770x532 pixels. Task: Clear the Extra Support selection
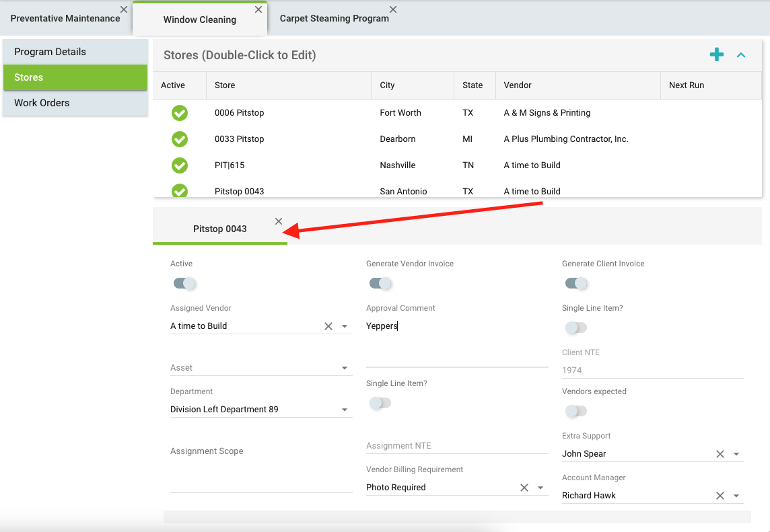pyautogui.click(x=720, y=454)
